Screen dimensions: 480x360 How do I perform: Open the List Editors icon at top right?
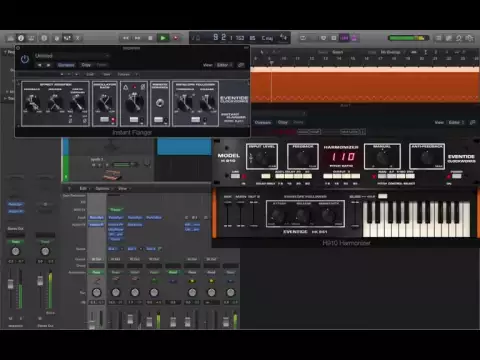(x=439, y=38)
